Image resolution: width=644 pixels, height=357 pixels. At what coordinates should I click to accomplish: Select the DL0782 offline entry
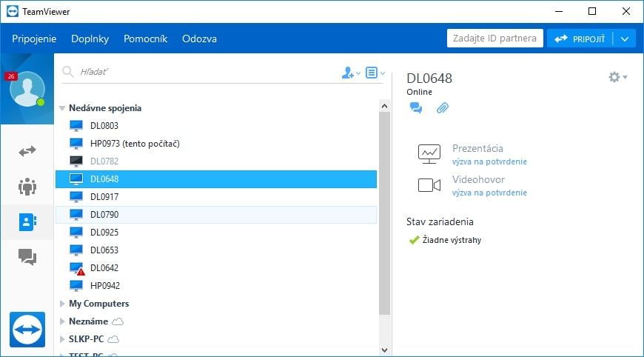[x=216, y=161]
